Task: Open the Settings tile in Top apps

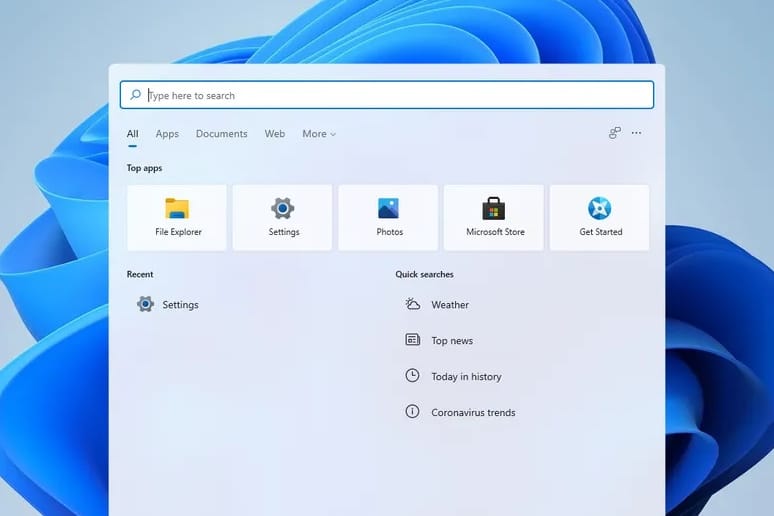Action: [282, 218]
